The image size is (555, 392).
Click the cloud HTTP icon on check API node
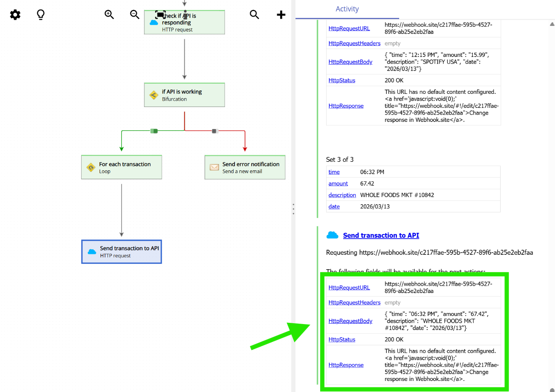[x=154, y=23]
